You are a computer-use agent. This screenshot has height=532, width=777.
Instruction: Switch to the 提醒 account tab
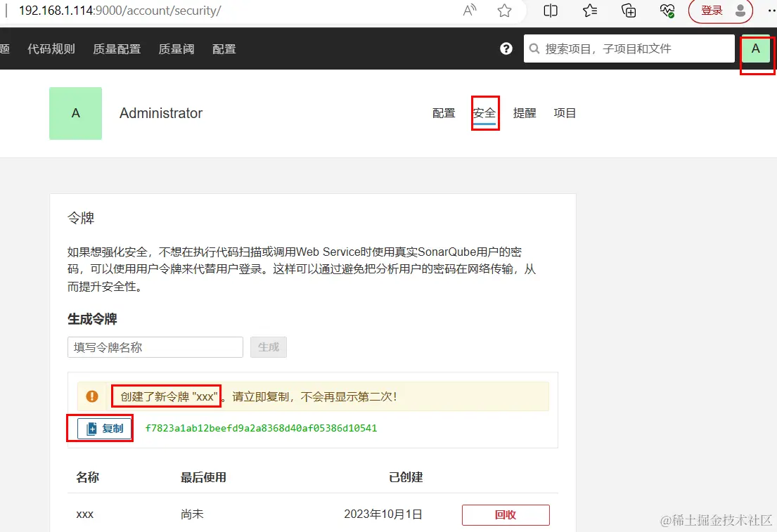coord(525,113)
